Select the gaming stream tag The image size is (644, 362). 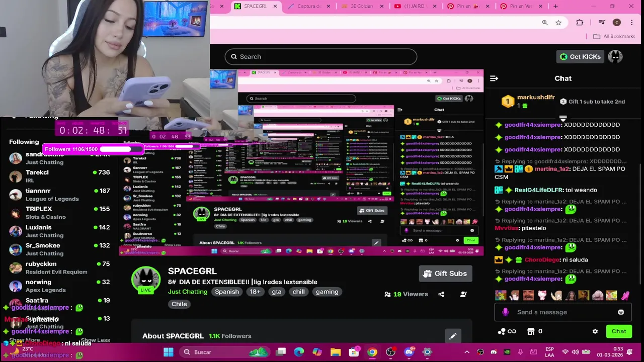(327, 292)
